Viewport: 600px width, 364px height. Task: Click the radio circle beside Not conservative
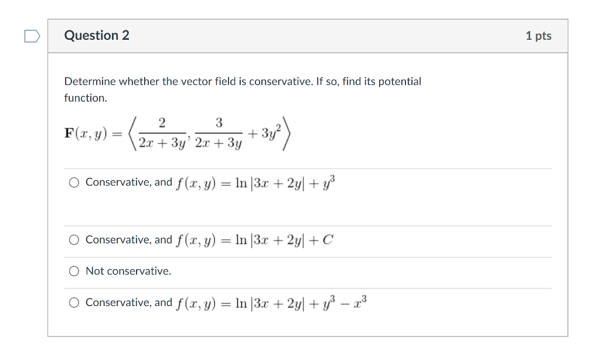tap(74, 271)
